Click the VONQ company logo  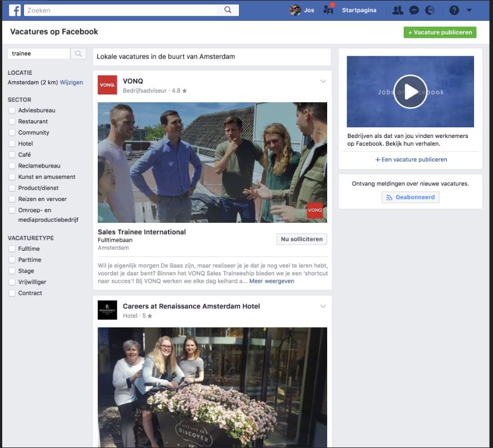(107, 85)
